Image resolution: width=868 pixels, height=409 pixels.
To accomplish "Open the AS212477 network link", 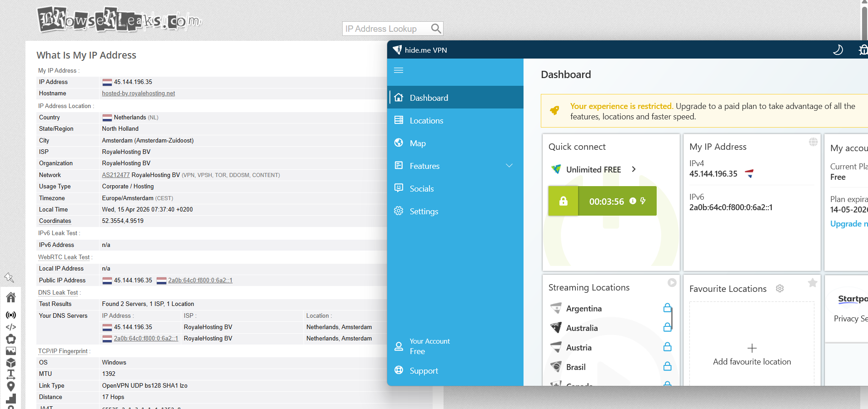I will tap(116, 175).
